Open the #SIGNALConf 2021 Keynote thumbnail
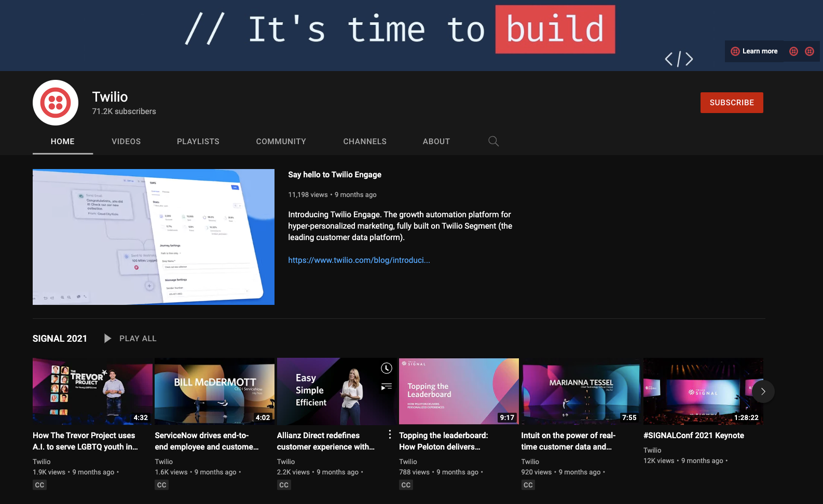823x504 pixels. click(703, 391)
